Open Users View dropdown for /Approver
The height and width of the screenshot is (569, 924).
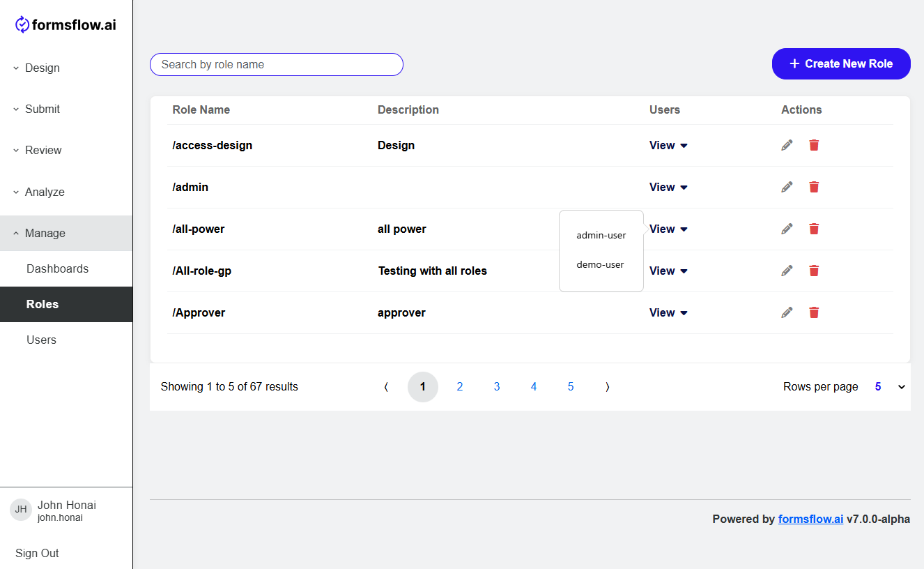coord(668,312)
